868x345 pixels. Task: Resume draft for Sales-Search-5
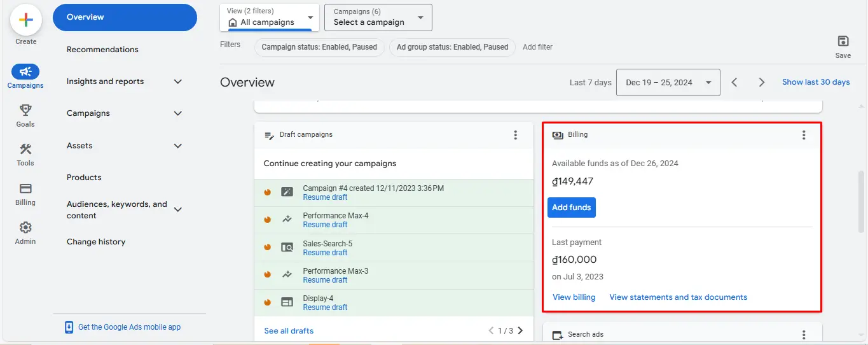(325, 253)
